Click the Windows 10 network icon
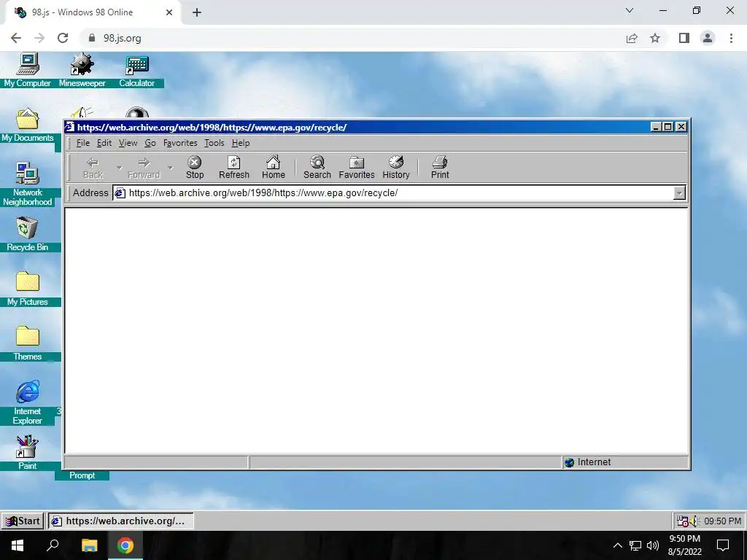 (635, 545)
